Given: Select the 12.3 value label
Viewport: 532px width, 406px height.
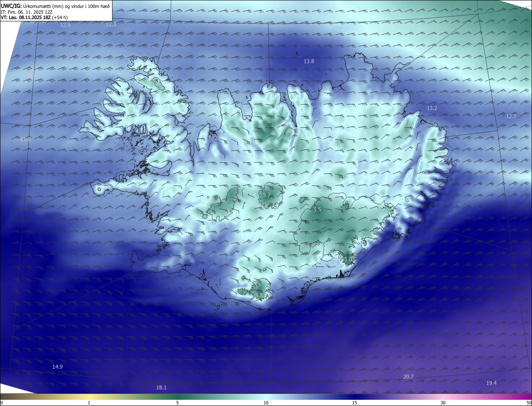Looking at the screenshot, I should point(111,24).
